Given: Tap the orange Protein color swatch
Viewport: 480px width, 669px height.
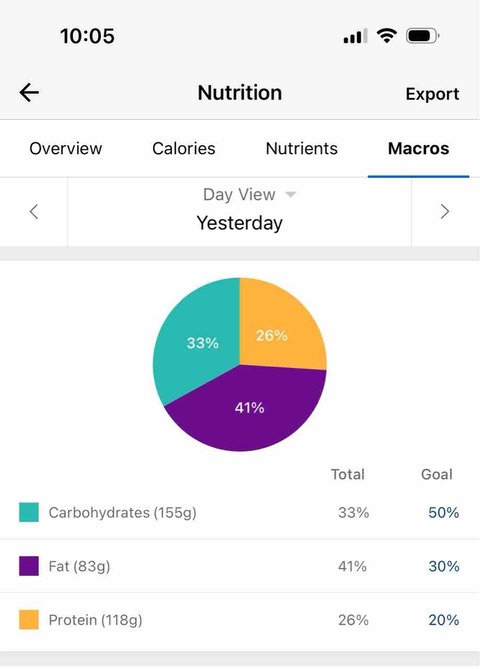Looking at the screenshot, I should (29, 620).
